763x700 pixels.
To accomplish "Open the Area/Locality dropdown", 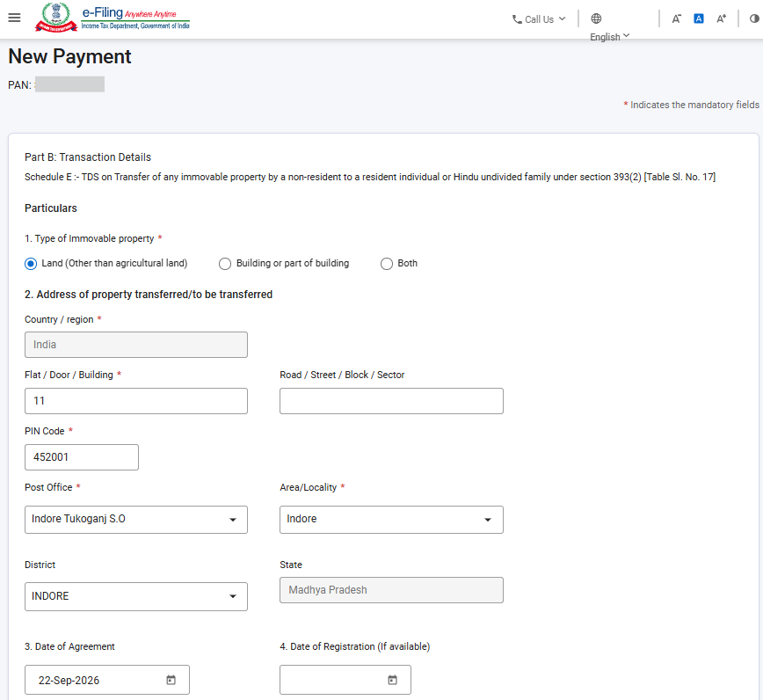I will (x=391, y=520).
